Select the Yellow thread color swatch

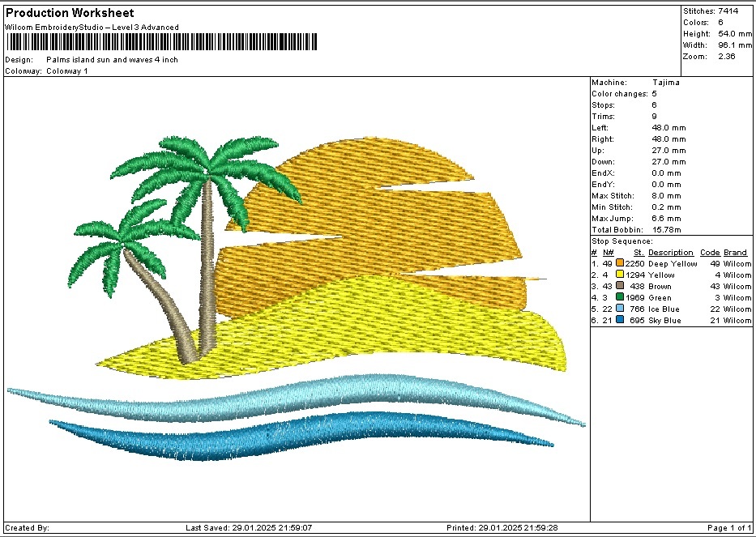pos(620,275)
